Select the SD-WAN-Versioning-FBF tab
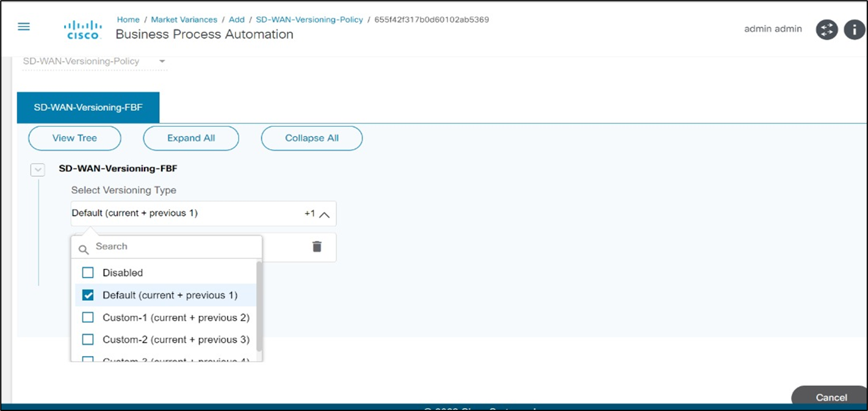The width and height of the screenshot is (868, 411). coord(88,107)
